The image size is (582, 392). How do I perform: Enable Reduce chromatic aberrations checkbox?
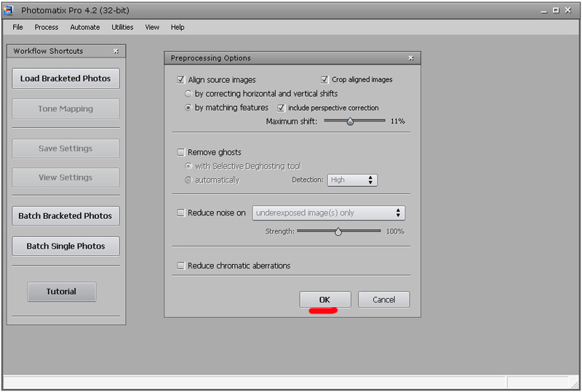(180, 265)
